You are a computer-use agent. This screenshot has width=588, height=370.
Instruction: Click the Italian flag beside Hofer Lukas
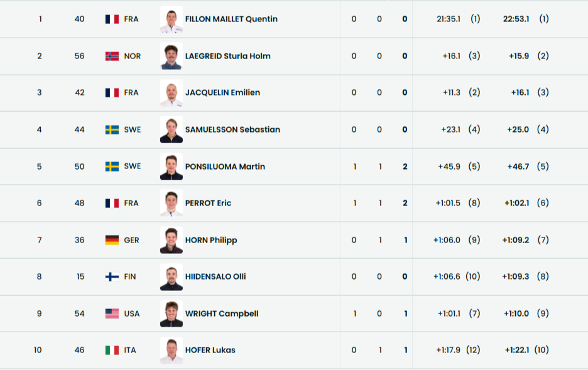[112, 350]
